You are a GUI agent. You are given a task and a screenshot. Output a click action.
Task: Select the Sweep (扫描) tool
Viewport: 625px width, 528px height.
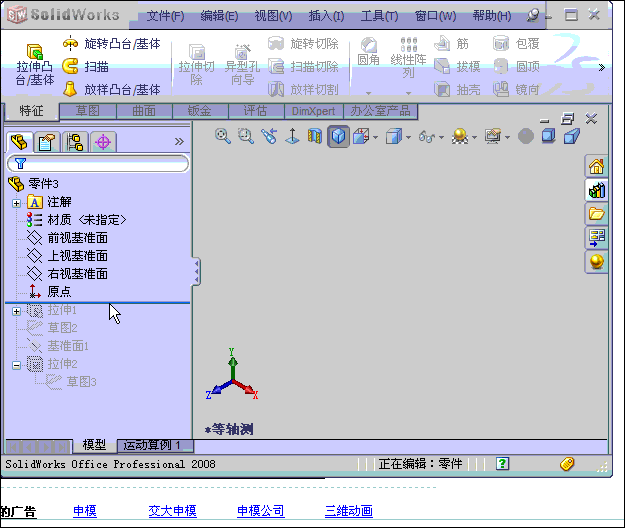click(85, 67)
